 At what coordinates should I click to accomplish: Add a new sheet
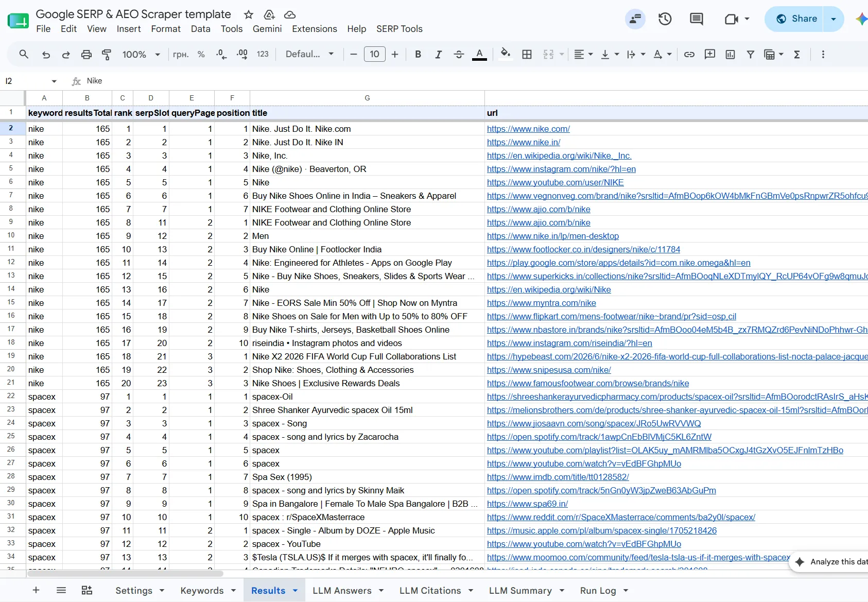tap(36, 590)
